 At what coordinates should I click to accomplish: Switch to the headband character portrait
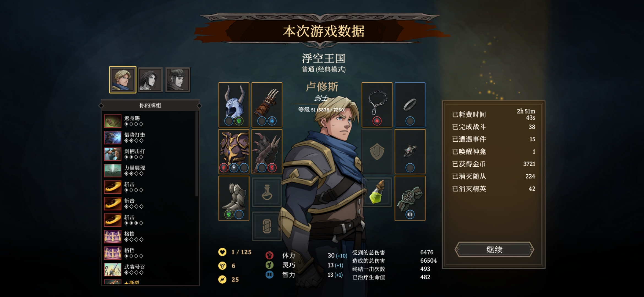click(x=178, y=80)
